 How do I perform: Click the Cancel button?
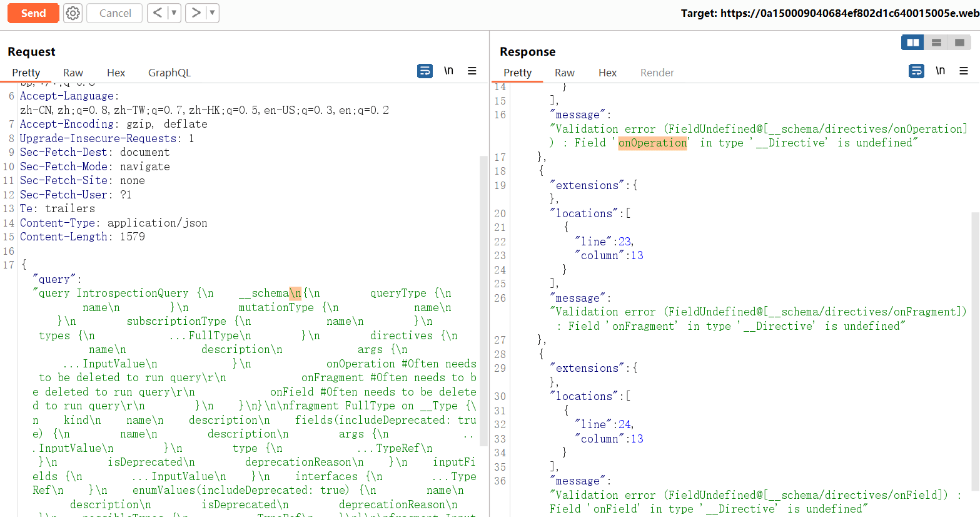115,13
